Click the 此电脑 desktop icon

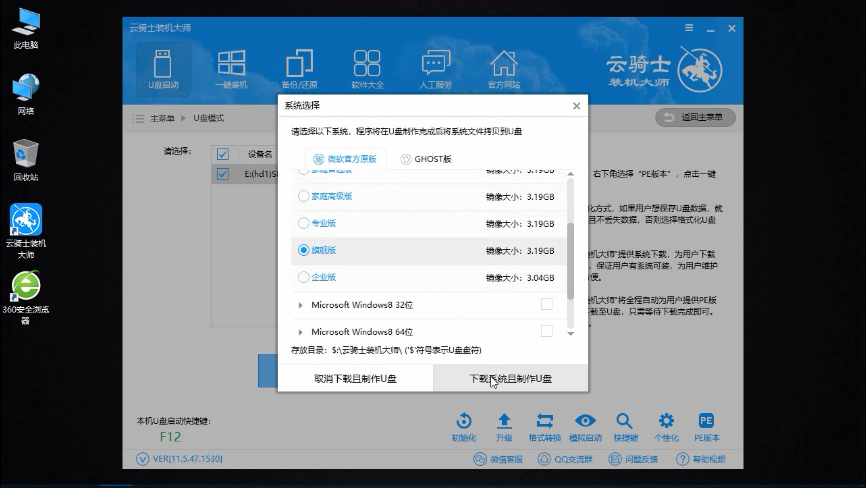click(25, 29)
